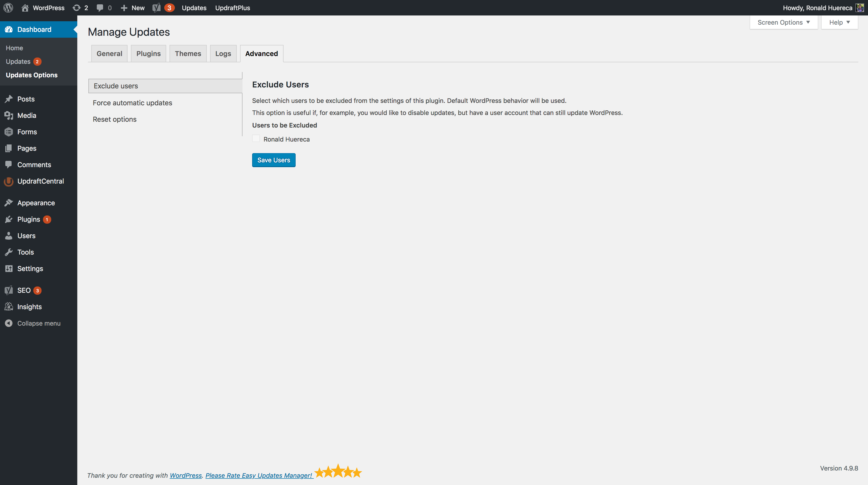
Task: Switch to the Logs tab
Action: tap(223, 54)
